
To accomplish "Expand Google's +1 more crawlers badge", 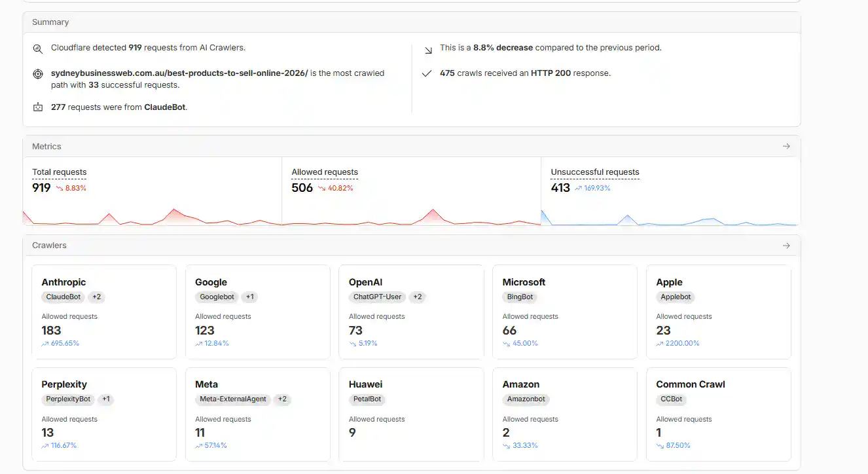I will click(249, 297).
